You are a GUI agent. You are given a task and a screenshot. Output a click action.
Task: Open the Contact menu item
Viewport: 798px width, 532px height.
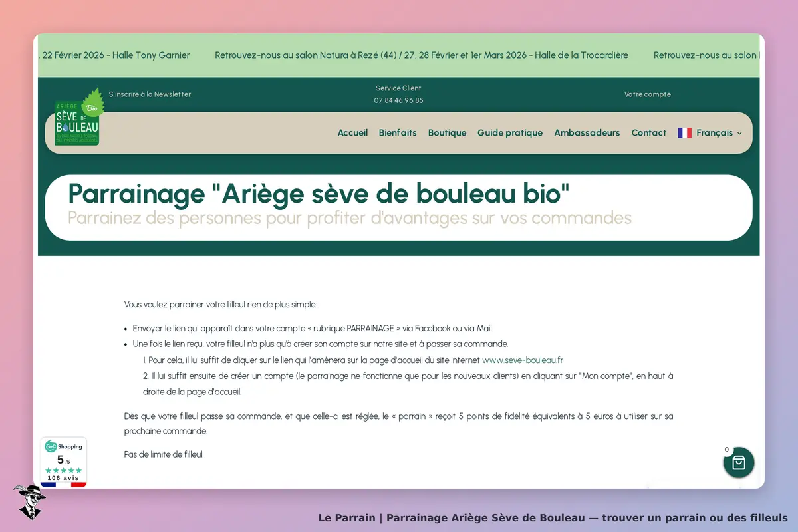point(649,133)
